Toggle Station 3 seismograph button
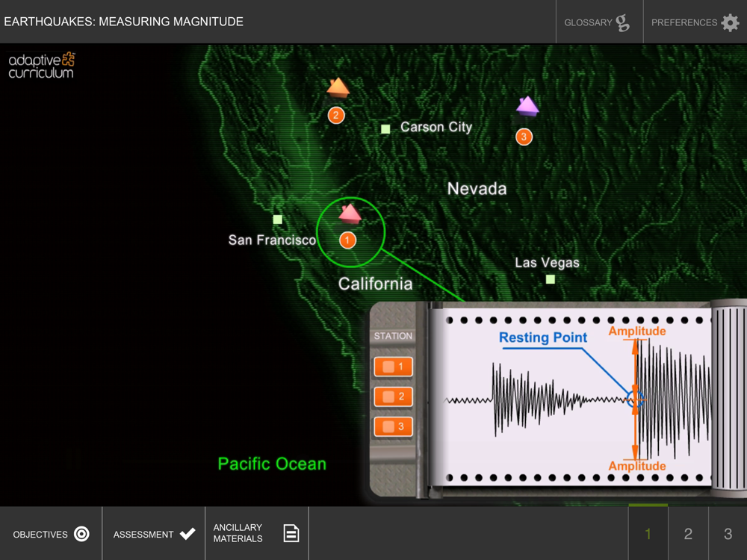 pyautogui.click(x=393, y=426)
